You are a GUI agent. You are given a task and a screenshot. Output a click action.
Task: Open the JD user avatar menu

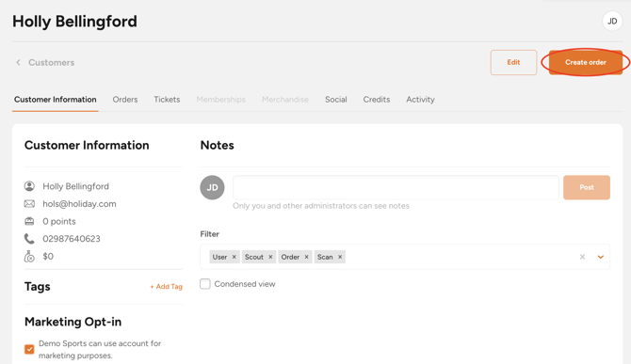coord(612,22)
